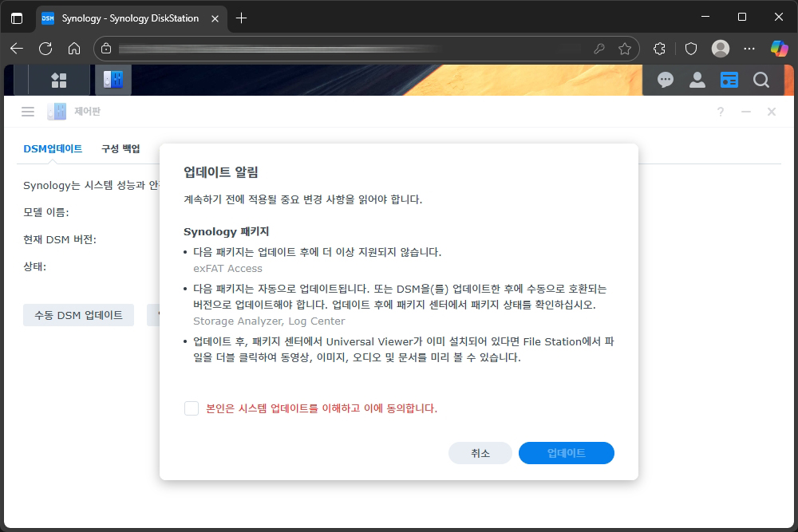Viewport: 798px width, 532px height.
Task: Click the 수동 DSM 업데이트 button
Action: pos(78,315)
